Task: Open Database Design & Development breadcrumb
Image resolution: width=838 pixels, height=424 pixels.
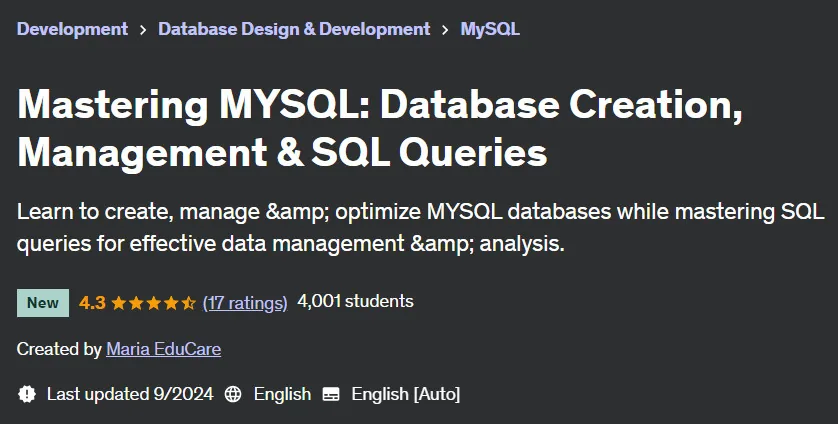Action: (294, 29)
